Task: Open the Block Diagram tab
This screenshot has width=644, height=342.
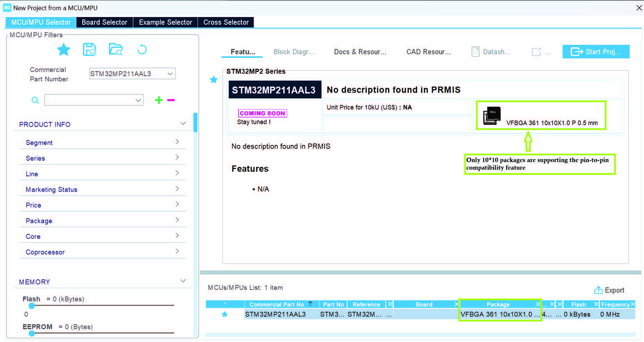Action: coord(294,52)
